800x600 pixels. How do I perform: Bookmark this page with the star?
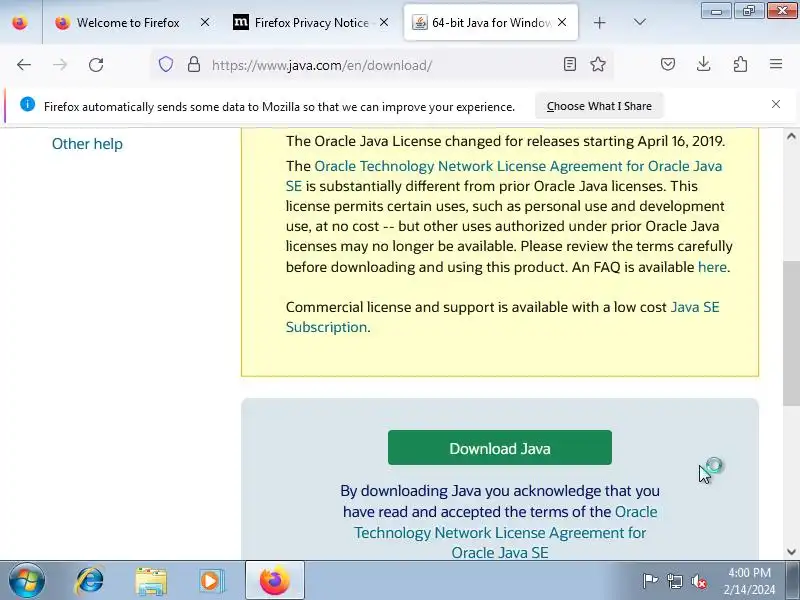[597, 64]
